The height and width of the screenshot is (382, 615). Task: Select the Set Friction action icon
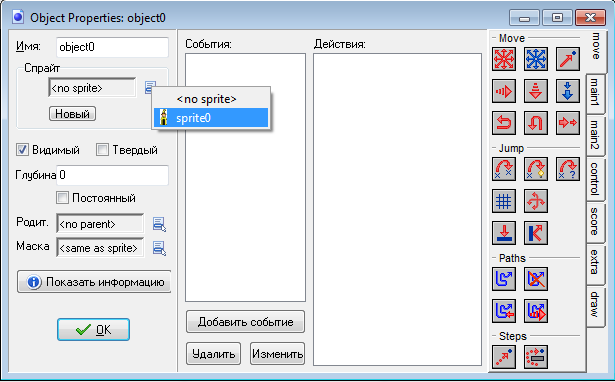pos(568,123)
